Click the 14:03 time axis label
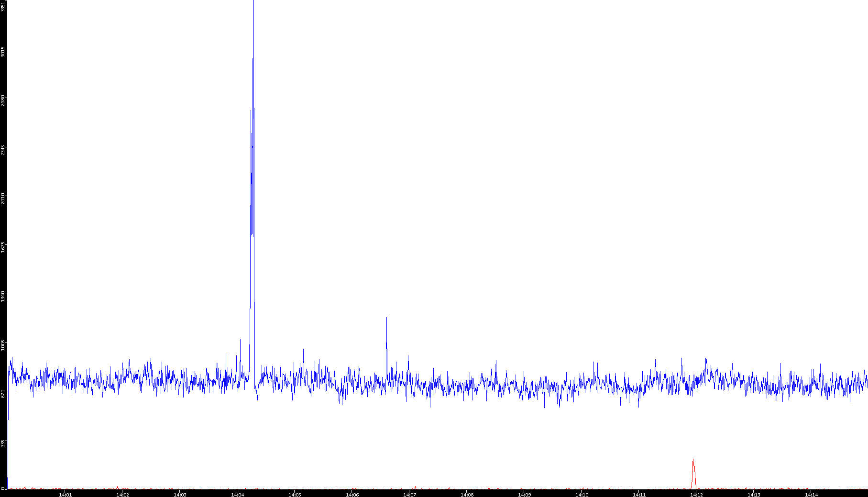 [x=180, y=495]
